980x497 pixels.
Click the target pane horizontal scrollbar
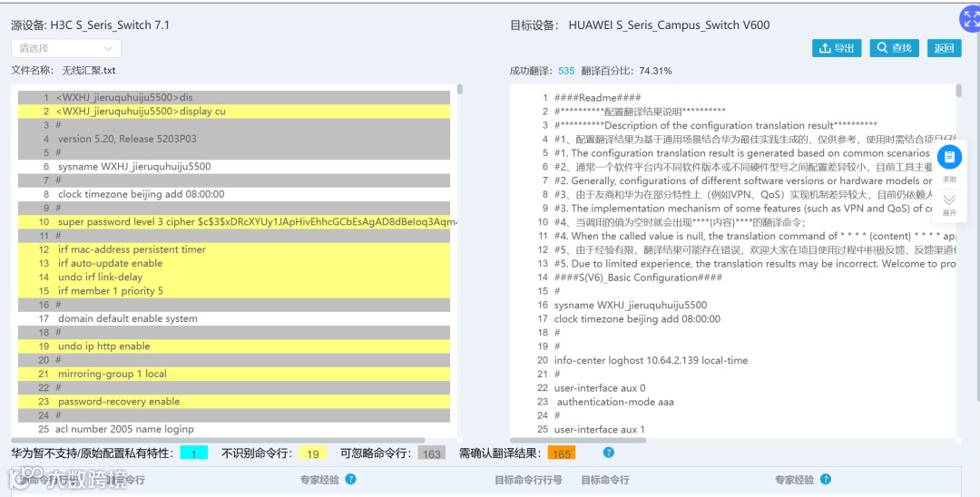coord(580,441)
